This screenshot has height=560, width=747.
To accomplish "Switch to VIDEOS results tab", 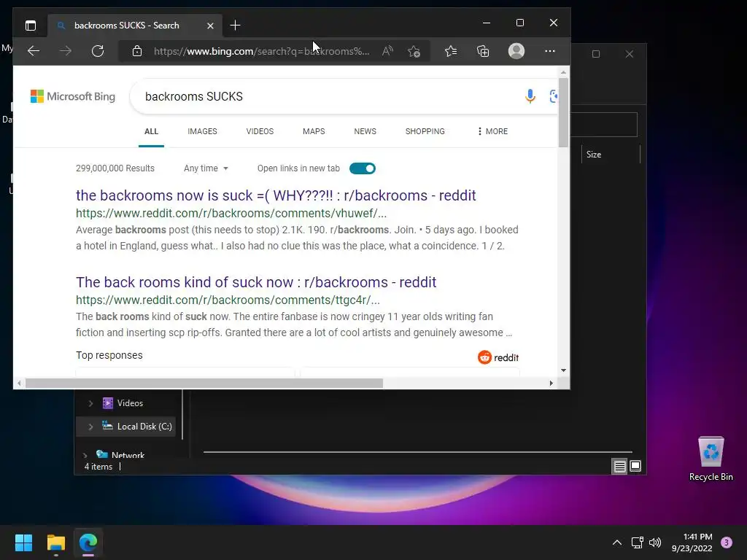I will (260, 131).
